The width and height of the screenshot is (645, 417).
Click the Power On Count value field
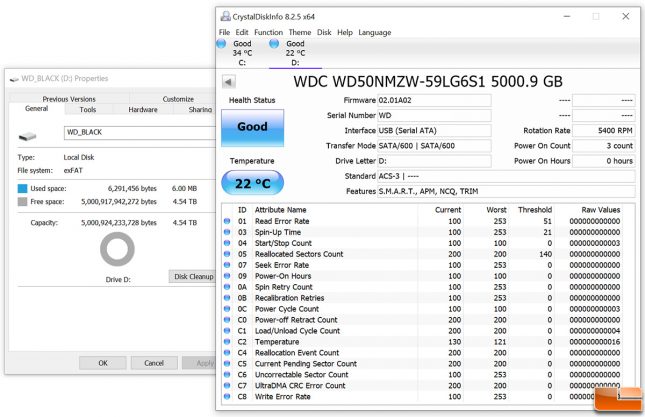tap(603, 146)
